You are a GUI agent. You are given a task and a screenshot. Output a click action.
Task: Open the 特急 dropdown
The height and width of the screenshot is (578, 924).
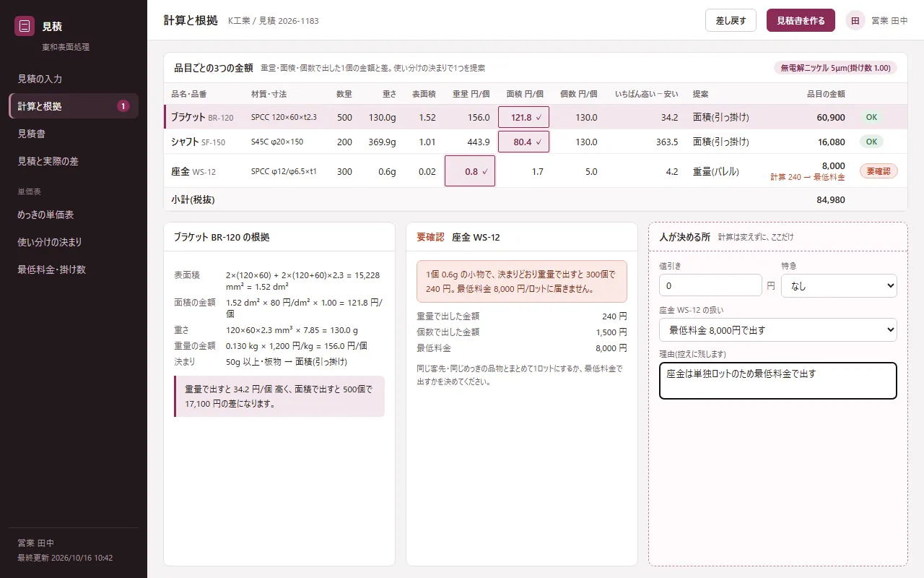click(x=839, y=285)
